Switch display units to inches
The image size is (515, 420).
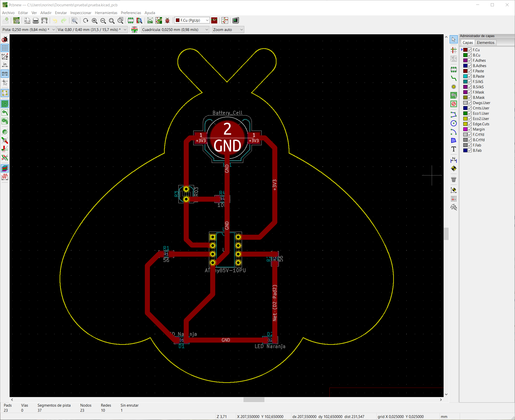pos(5,65)
